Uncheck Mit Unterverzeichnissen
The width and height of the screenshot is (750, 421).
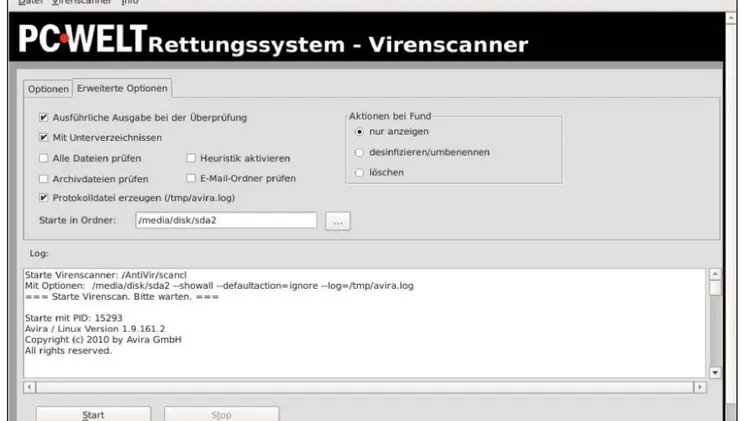(x=44, y=137)
